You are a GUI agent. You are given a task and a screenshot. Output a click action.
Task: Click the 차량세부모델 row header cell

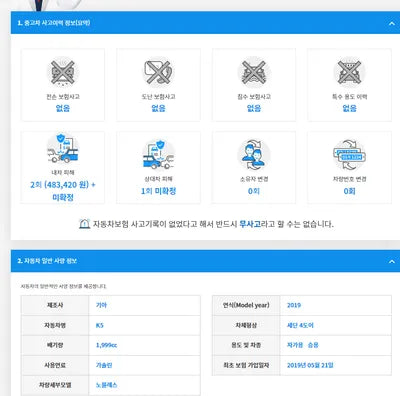click(55, 385)
